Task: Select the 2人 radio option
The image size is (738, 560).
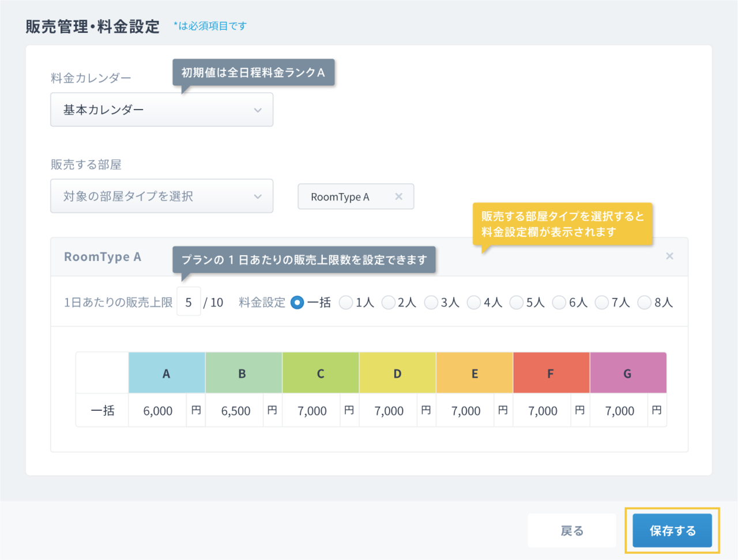Action: point(388,302)
